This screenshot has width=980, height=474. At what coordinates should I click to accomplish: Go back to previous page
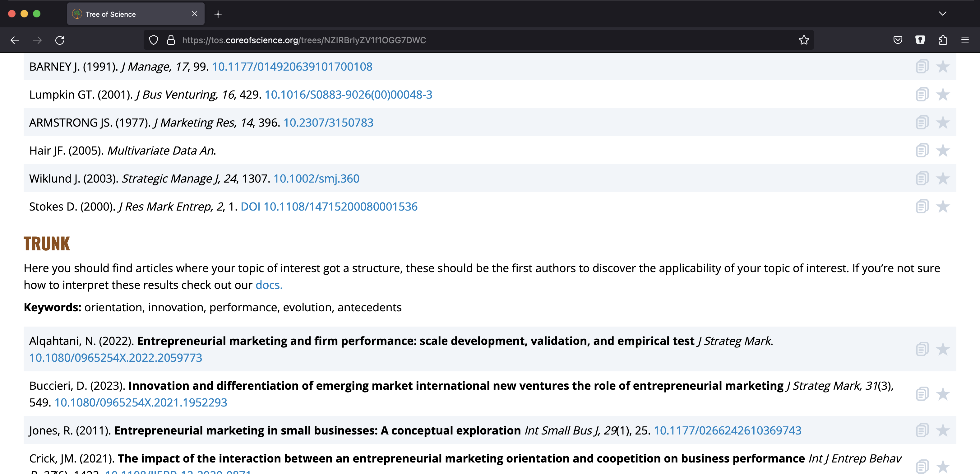(15, 40)
